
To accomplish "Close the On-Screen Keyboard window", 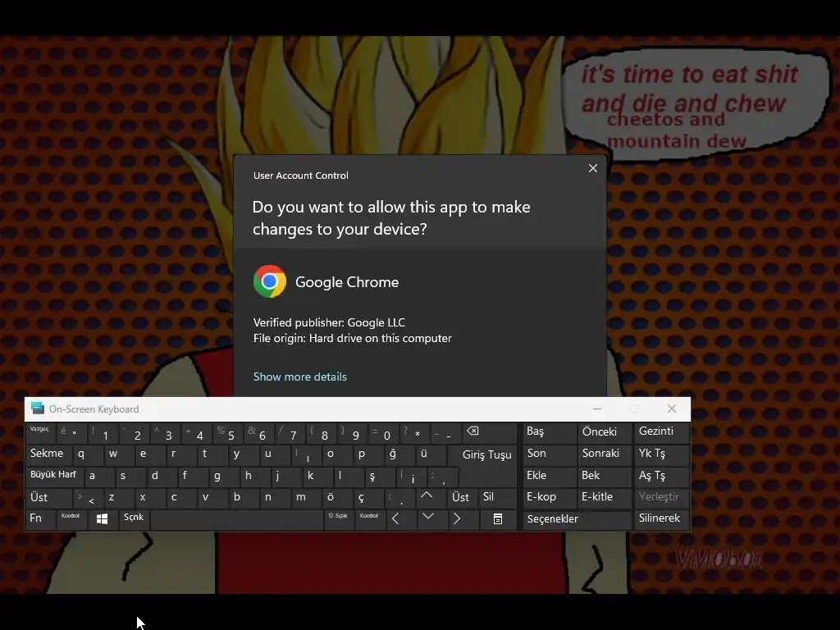I will pyautogui.click(x=671, y=409).
